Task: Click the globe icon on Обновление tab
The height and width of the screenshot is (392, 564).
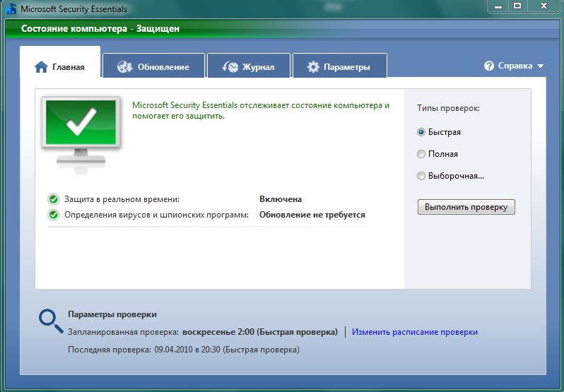Action: tap(125, 67)
